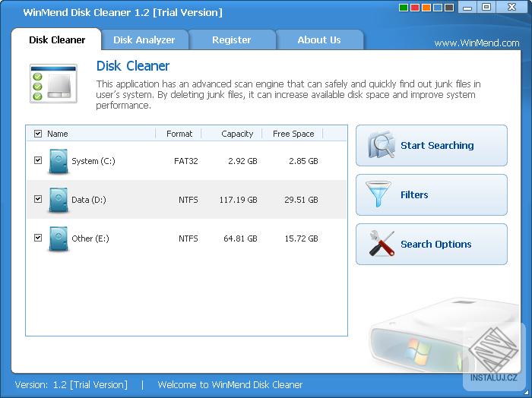Click the 64.81 GB capacity value
The width and height of the screenshot is (532, 398).
click(x=240, y=238)
